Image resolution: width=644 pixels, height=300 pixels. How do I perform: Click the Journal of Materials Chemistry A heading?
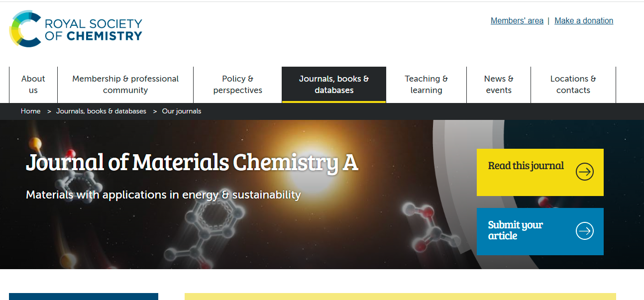(x=192, y=163)
